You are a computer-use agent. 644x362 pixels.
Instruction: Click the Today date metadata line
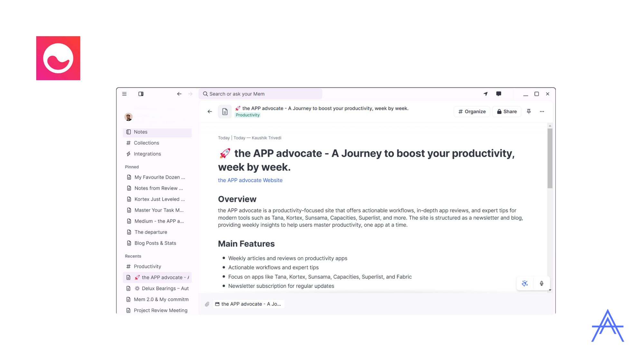tap(250, 138)
